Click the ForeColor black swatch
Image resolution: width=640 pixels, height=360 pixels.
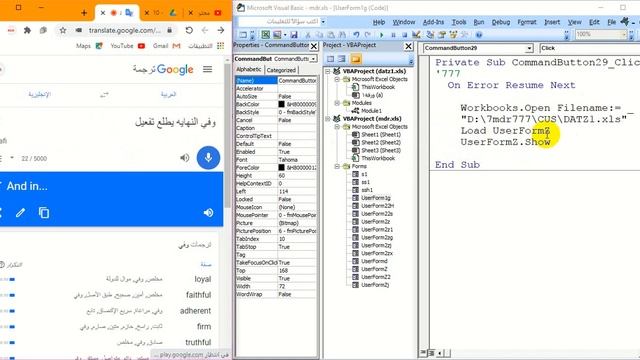pyautogui.click(x=281, y=167)
